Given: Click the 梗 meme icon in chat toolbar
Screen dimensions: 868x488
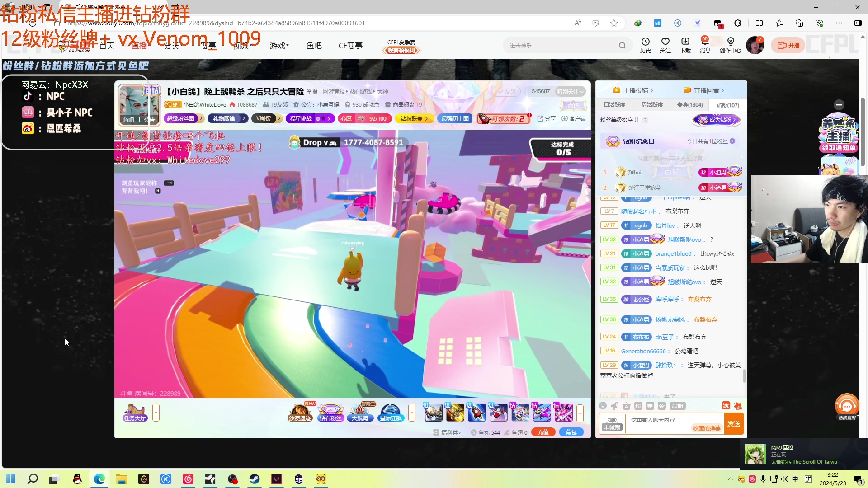Looking at the screenshot, I should pyautogui.click(x=650, y=406).
